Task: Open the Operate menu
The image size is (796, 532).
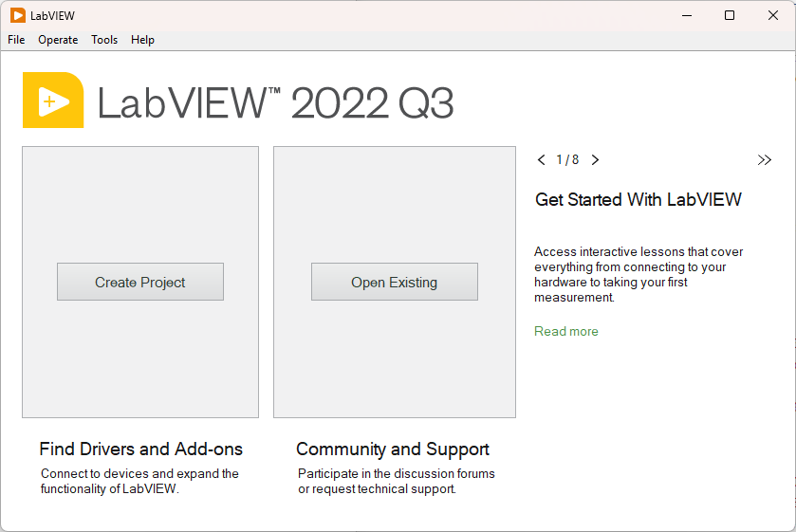Action: point(58,40)
